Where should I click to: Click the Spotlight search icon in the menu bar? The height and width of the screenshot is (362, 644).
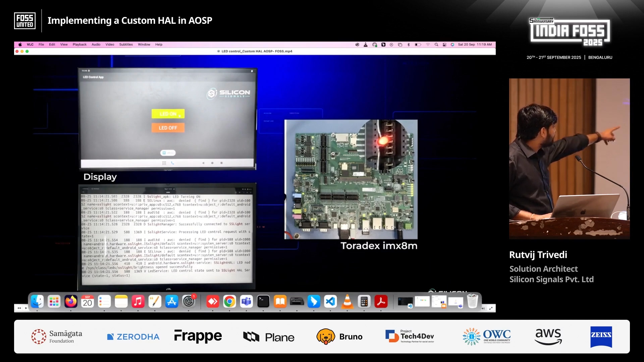436,45
